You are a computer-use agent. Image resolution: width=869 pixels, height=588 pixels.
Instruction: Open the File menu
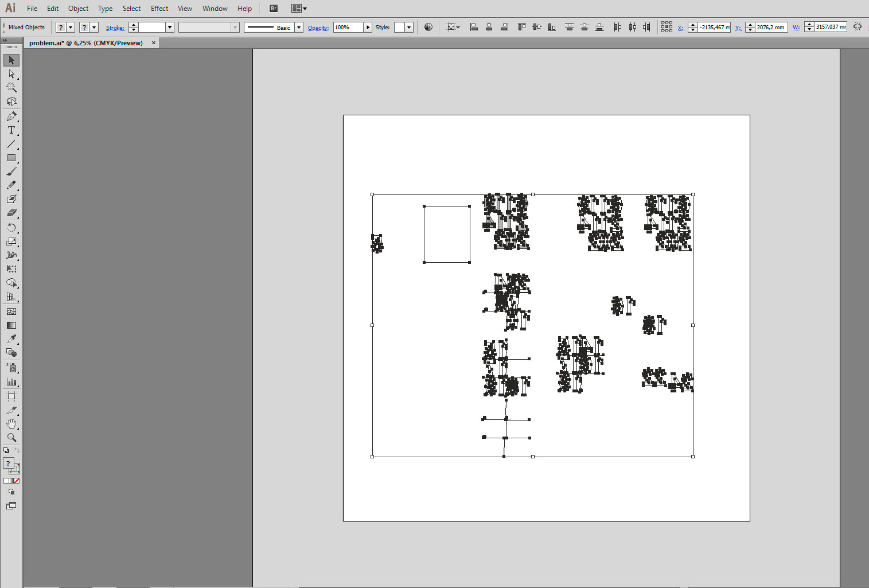(x=32, y=9)
